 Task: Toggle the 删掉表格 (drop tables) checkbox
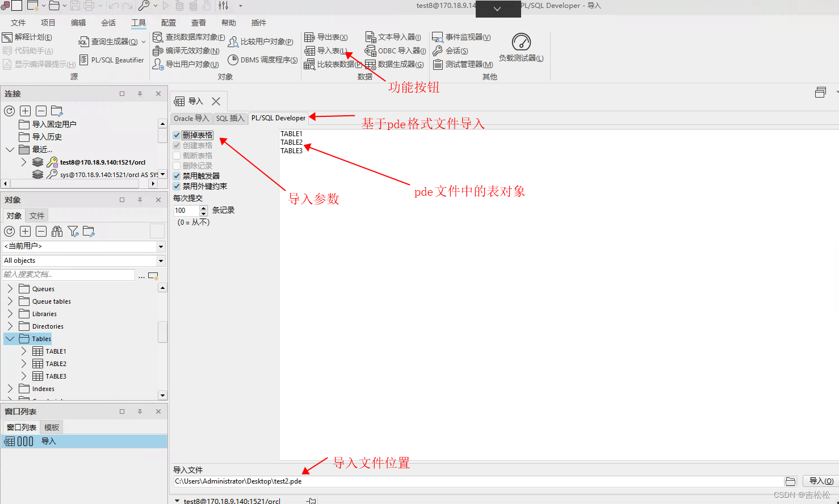[x=177, y=135]
